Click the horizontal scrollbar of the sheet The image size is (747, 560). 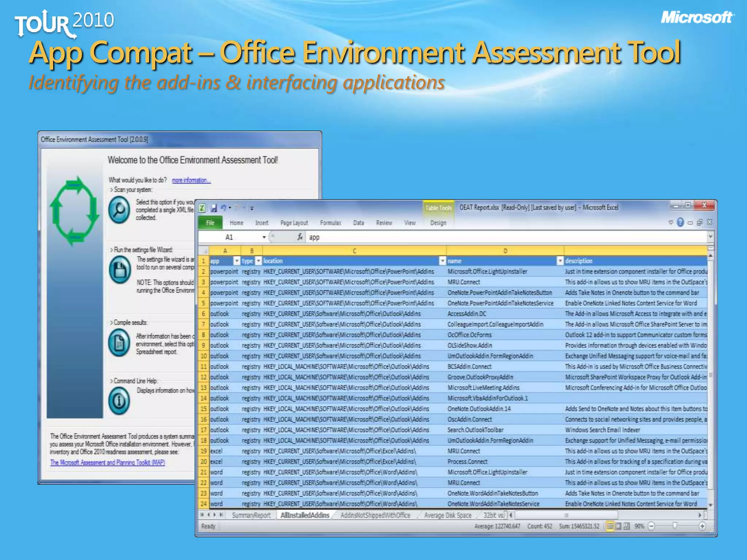pyautogui.click(x=566, y=515)
